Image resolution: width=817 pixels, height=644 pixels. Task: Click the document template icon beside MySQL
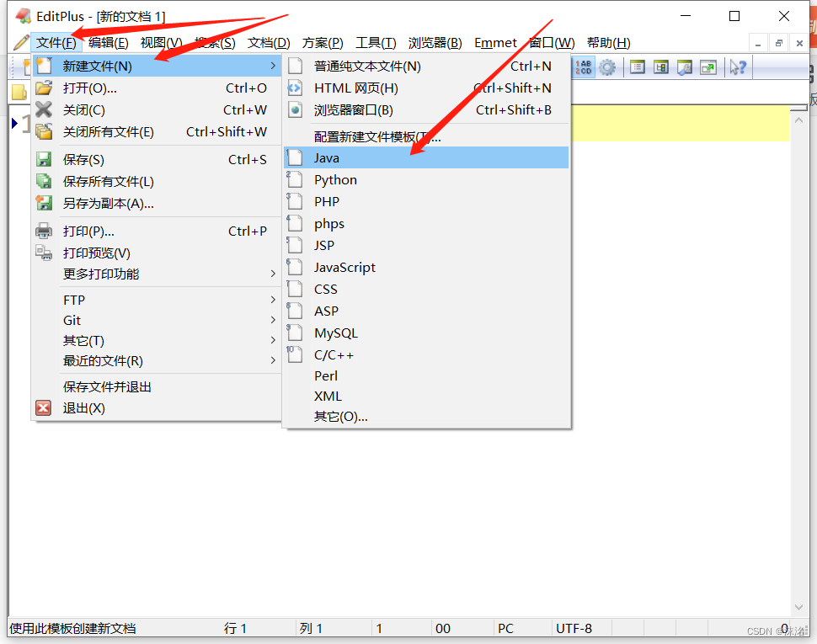click(x=295, y=333)
